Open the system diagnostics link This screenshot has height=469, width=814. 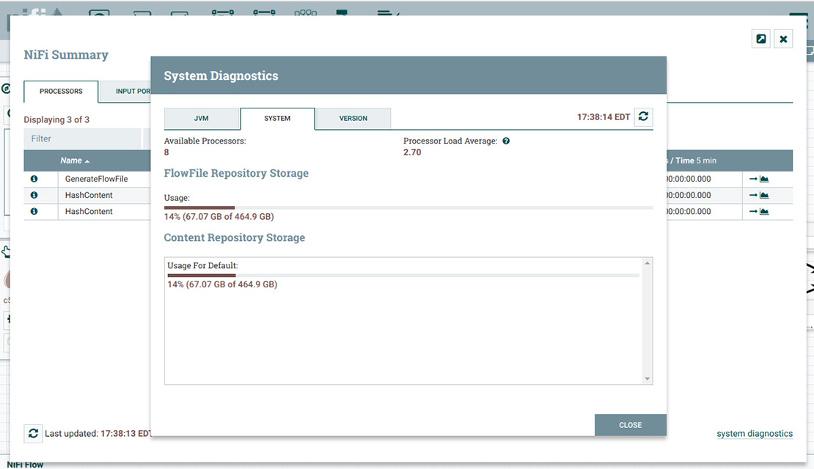[x=754, y=434]
